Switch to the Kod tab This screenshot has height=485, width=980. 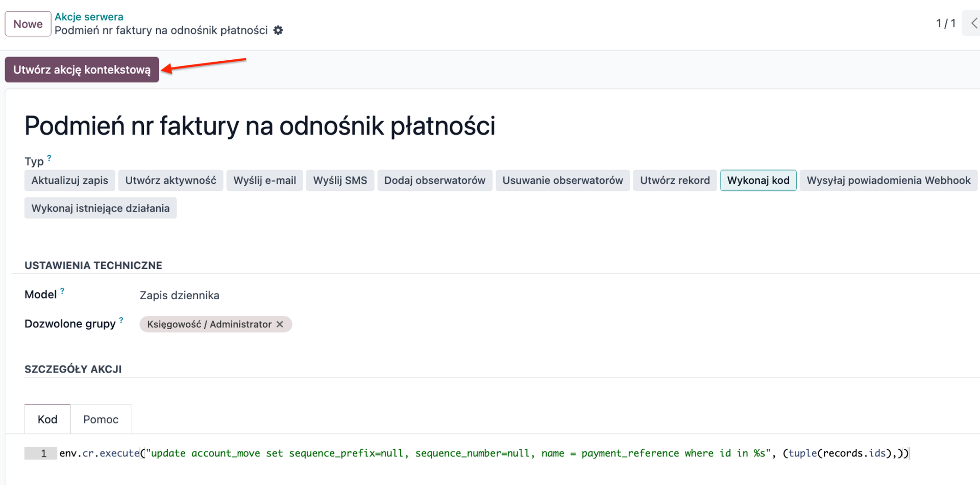click(x=47, y=419)
